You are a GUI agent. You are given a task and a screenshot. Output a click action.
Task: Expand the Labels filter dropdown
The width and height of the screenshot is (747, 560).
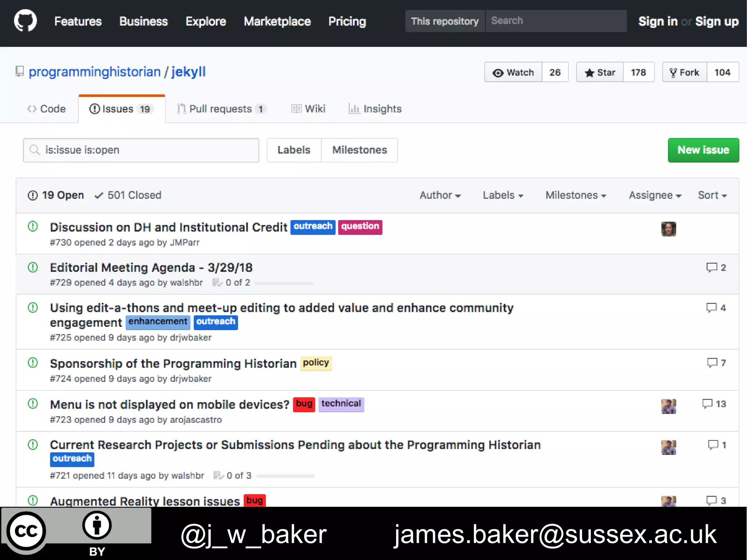click(503, 195)
